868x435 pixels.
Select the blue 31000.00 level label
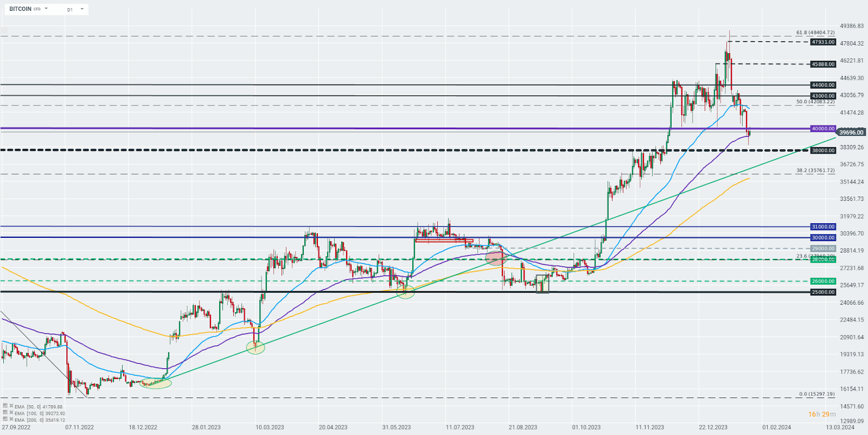point(823,226)
